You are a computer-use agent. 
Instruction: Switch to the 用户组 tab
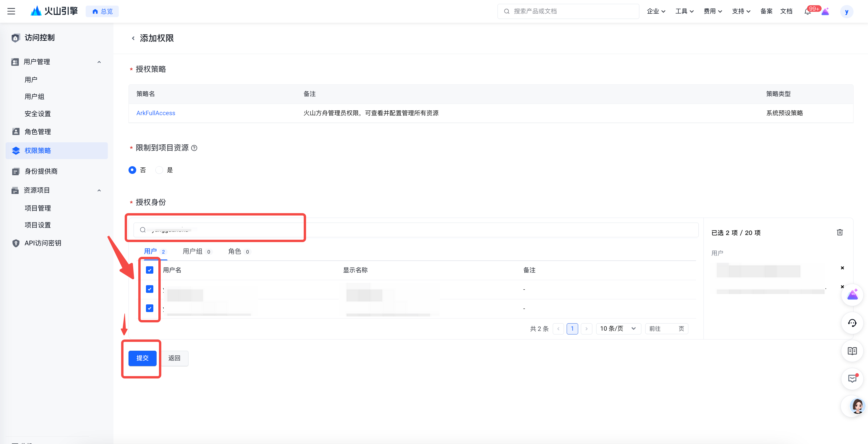(x=193, y=252)
